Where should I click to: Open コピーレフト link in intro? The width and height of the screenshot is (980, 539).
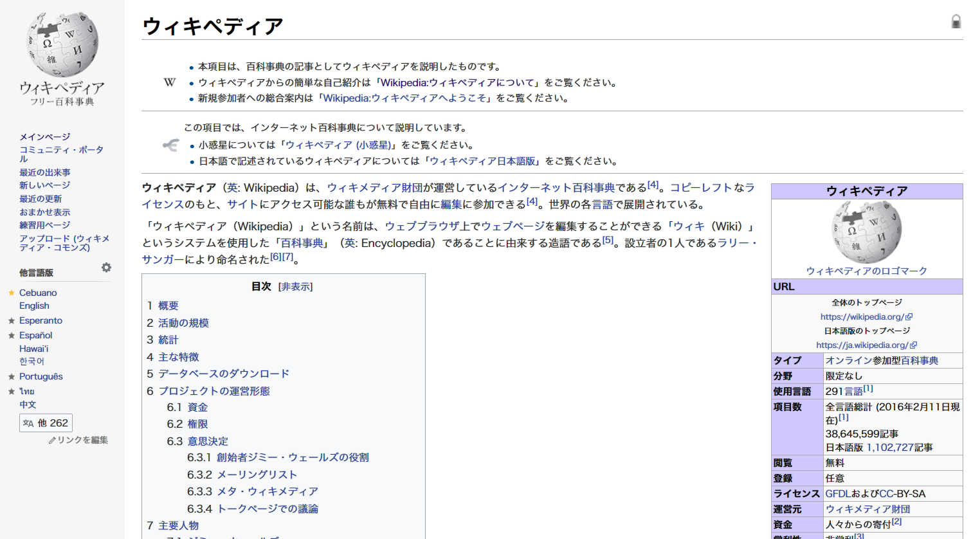(702, 188)
